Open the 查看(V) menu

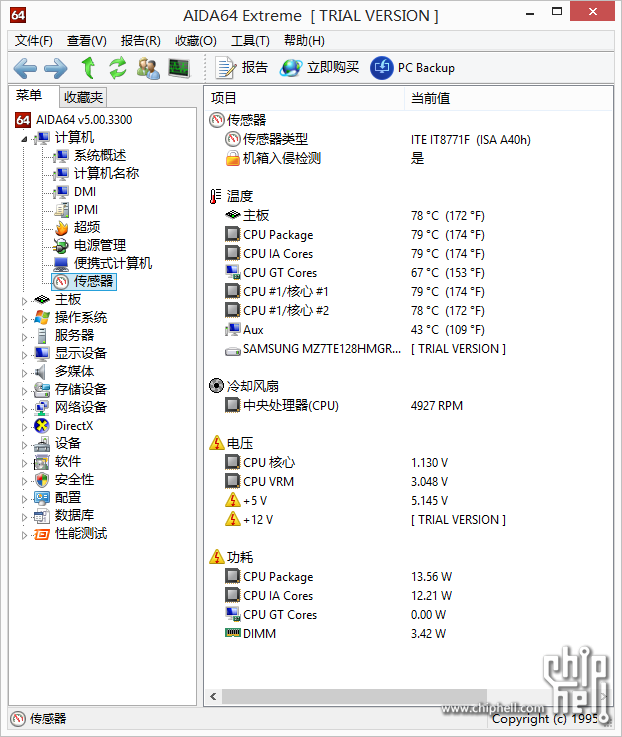(87, 41)
